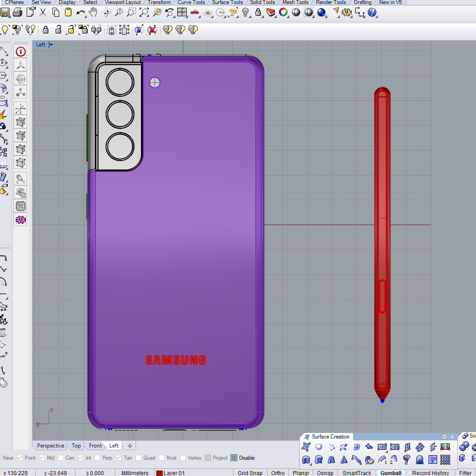
Task: Toggle the Mid osnap checkbox
Action: (x=42, y=458)
